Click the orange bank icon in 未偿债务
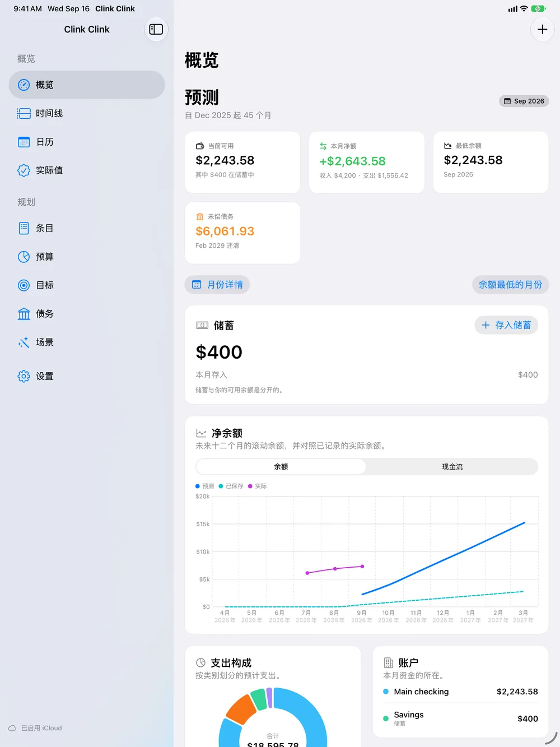This screenshot has height=747, width=560. tap(200, 216)
